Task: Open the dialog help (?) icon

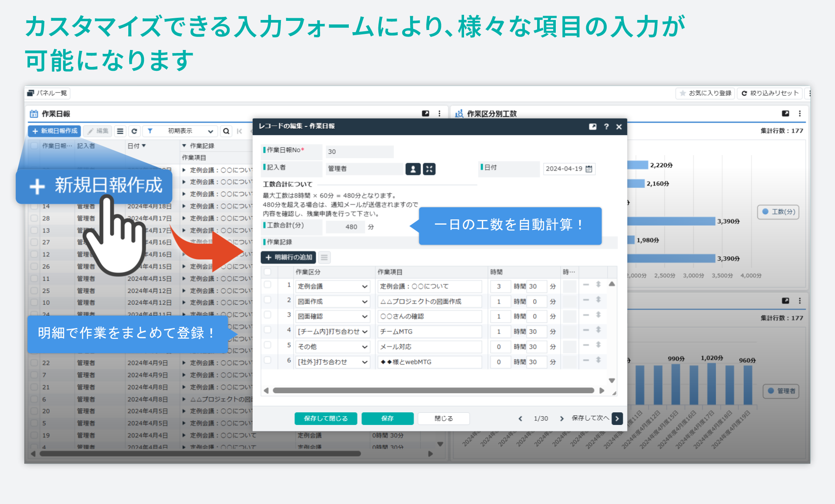Action: pos(606,127)
